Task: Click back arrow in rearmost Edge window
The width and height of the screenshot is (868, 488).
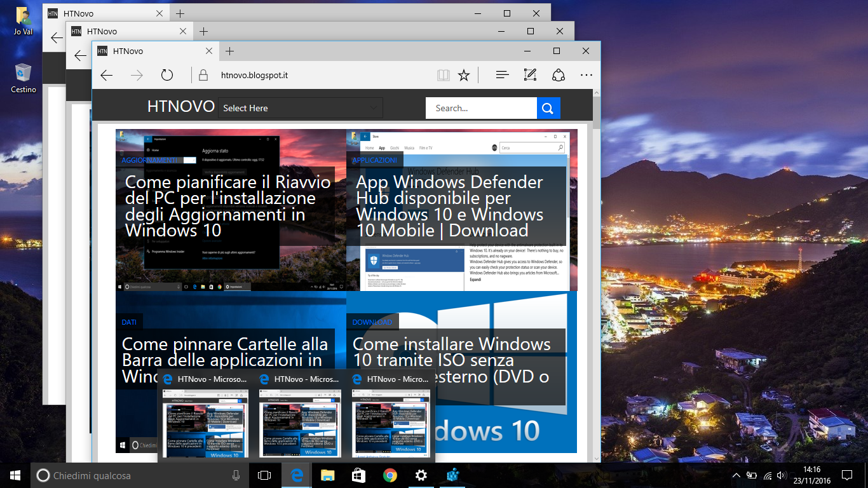Action: [57, 38]
